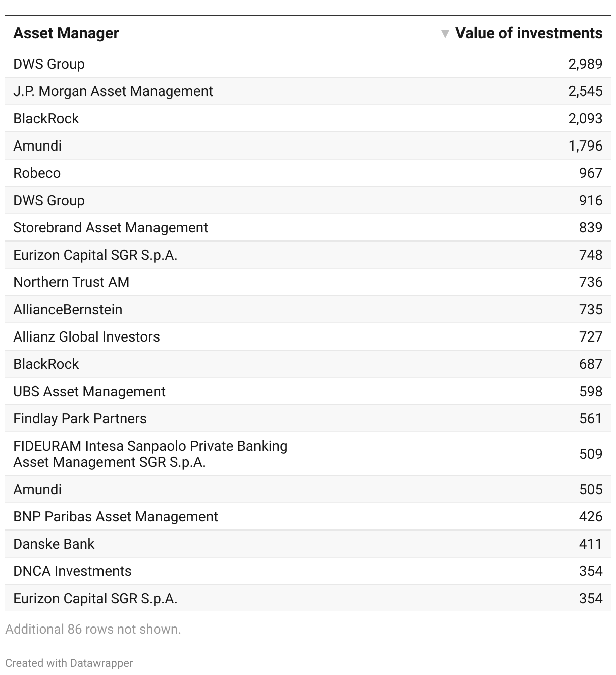This screenshot has height=675, width=616.
Task: Click the Danske Bank row
Action: (x=308, y=544)
